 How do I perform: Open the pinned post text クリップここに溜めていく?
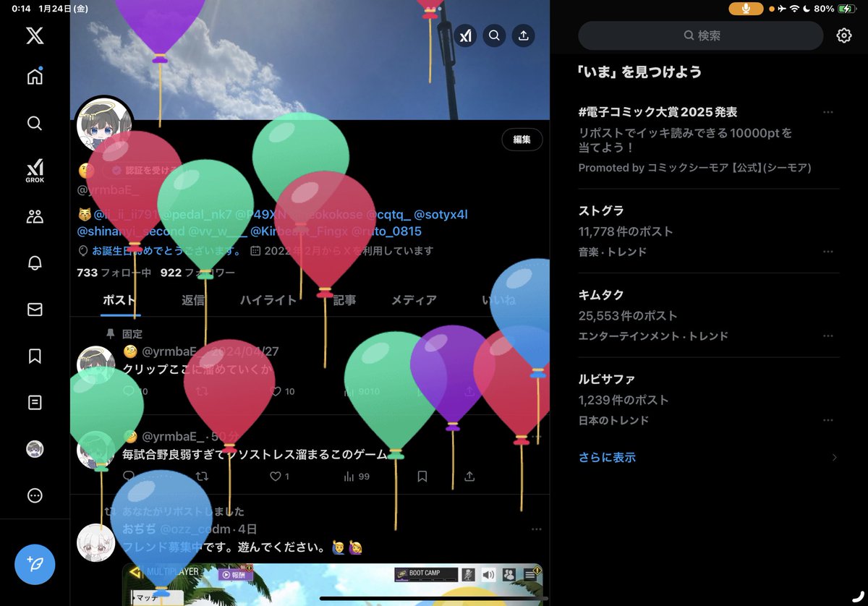pyautogui.click(x=197, y=369)
